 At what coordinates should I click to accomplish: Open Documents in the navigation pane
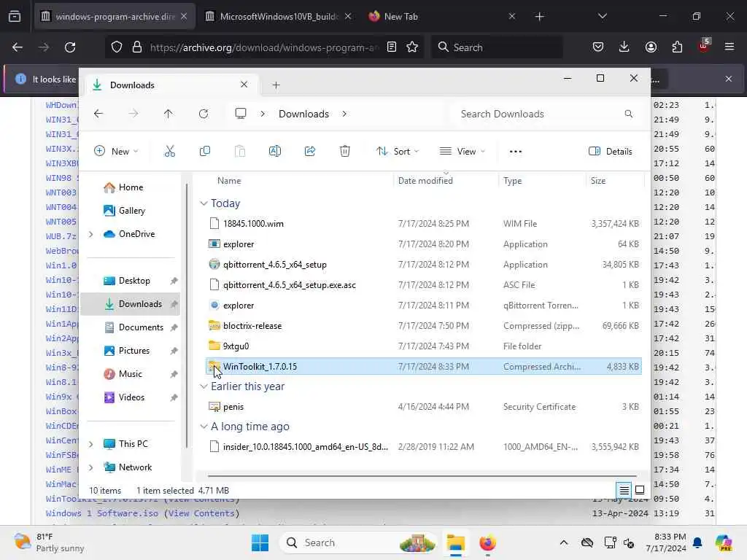(141, 327)
